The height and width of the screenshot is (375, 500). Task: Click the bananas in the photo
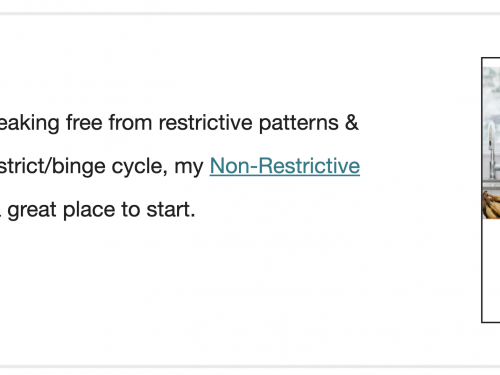pyautogui.click(x=492, y=205)
